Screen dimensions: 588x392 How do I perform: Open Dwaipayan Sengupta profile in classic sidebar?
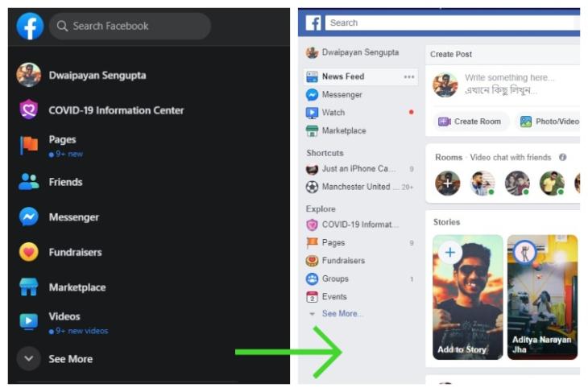(x=353, y=52)
